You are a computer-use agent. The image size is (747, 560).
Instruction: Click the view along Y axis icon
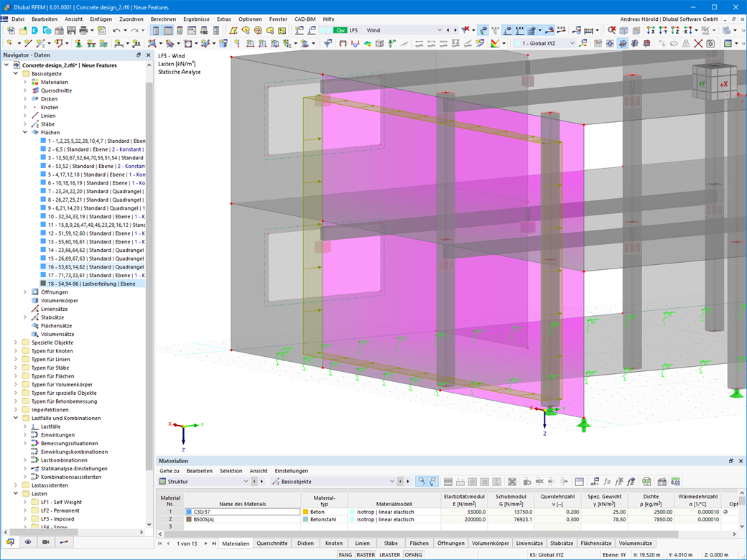(663, 30)
